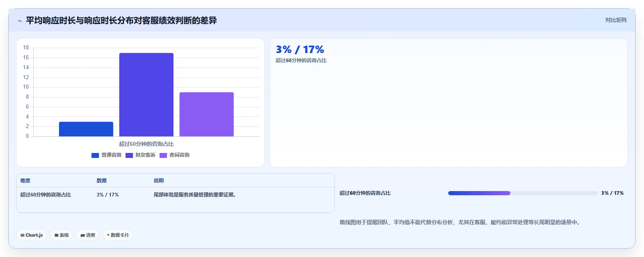Click the icon inside the 进度 chip

pyautogui.click(x=83, y=235)
